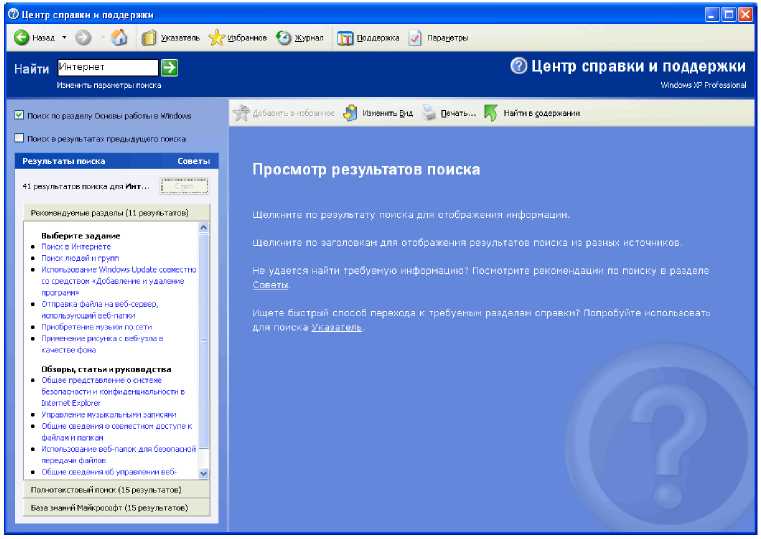Close the help center window
The width and height of the screenshot is (761, 539).
coord(745,15)
